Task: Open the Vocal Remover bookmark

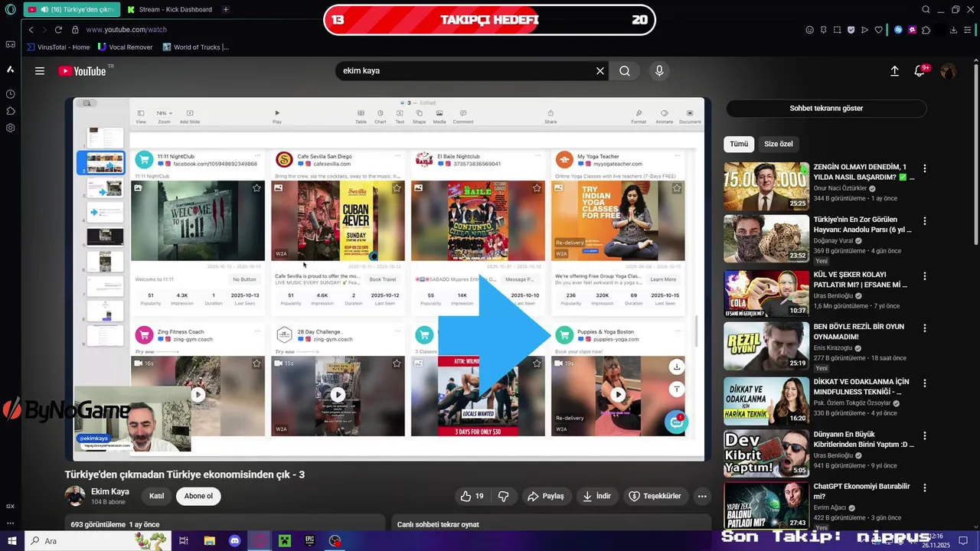Action: coord(125,47)
